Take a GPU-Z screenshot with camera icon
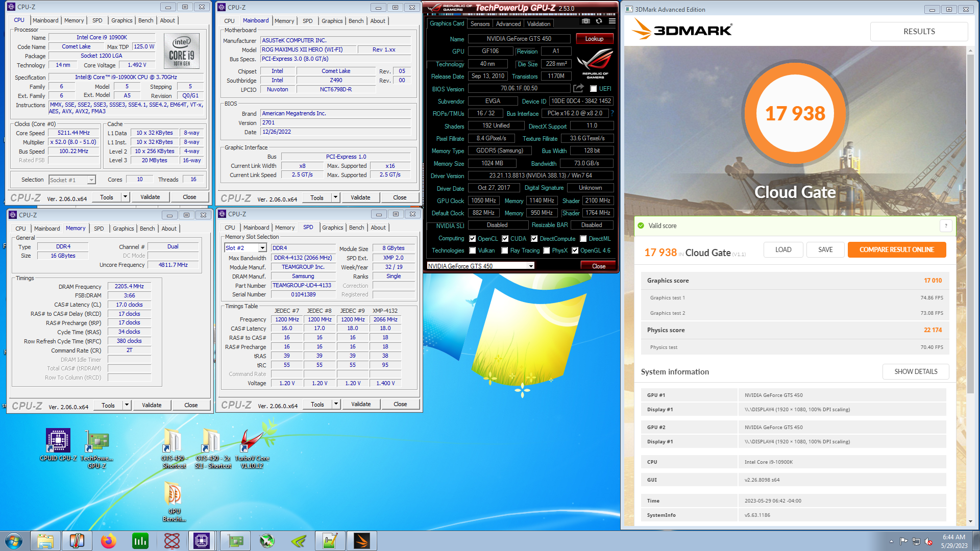The width and height of the screenshot is (980, 551). (586, 21)
